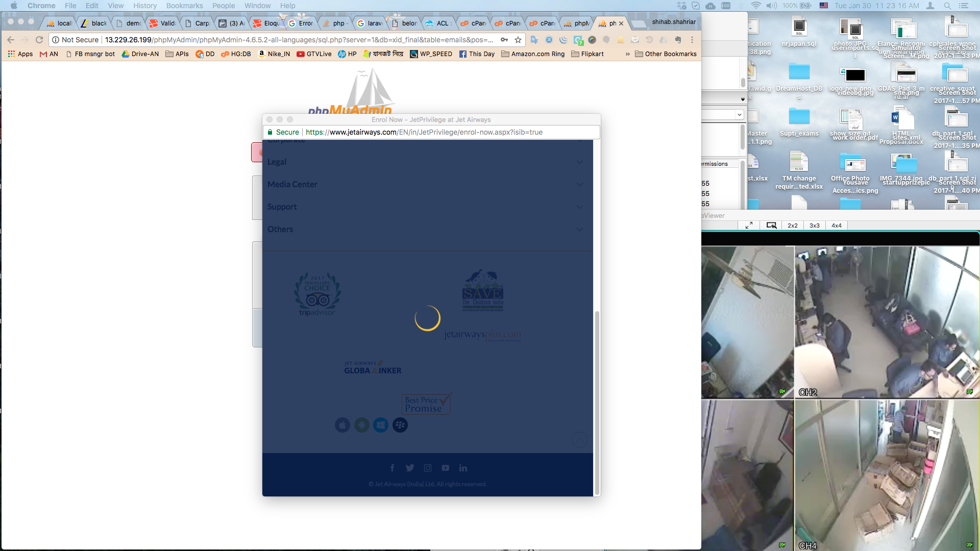Reload the phpMyAdmin page
980x551 pixels.
click(39, 40)
